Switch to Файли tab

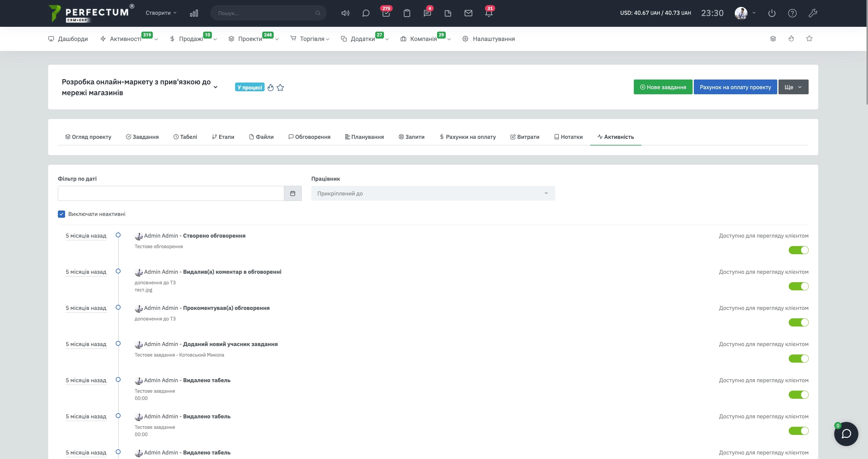[x=262, y=137]
